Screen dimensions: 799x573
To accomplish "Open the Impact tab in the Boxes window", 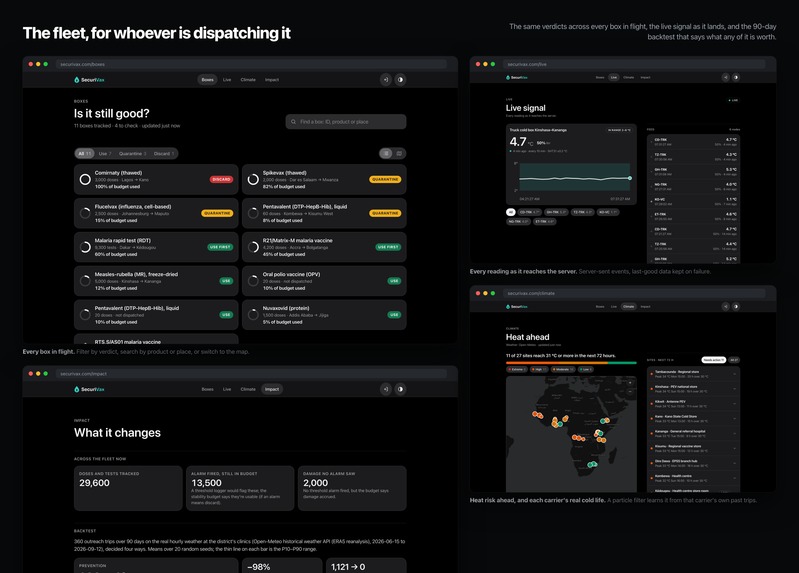I will click(x=272, y=80).
